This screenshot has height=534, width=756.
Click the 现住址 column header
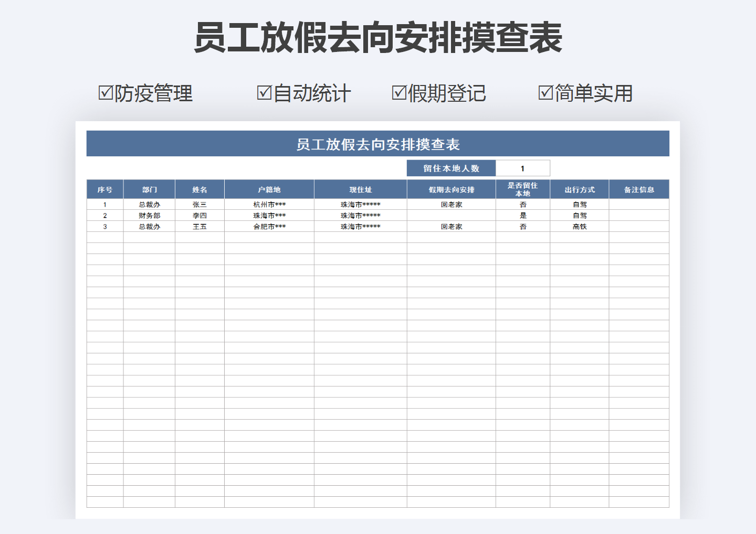360,189
